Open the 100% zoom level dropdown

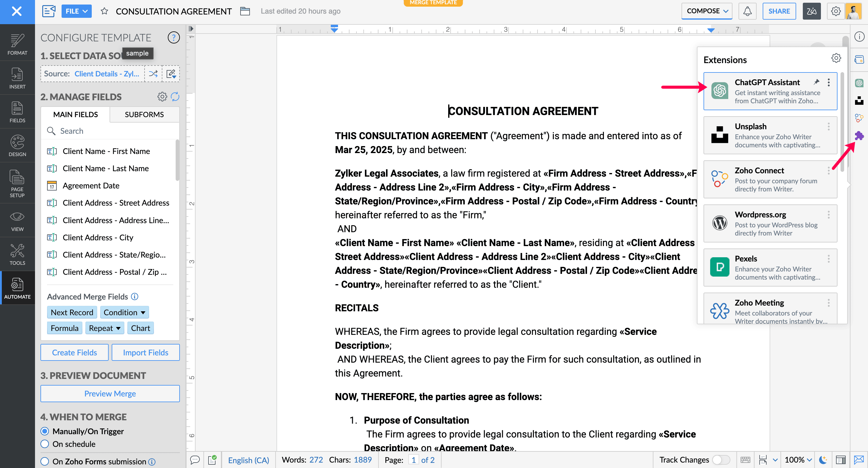[x=798, y=460]
